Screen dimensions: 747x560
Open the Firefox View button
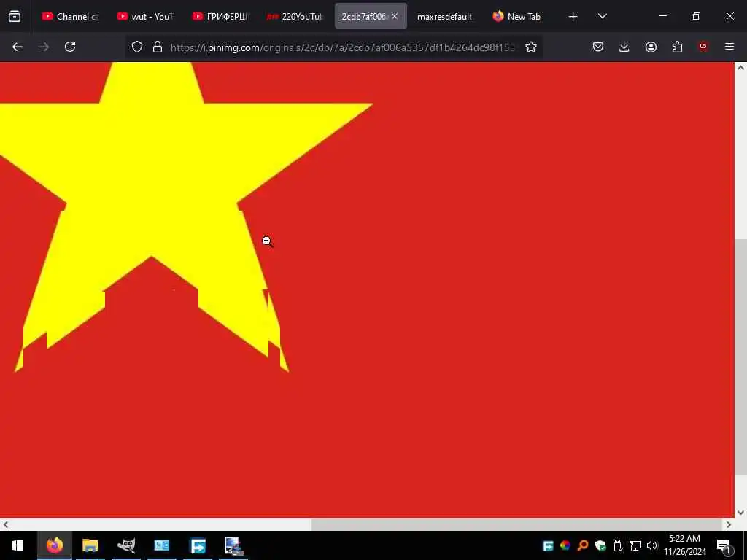pyautogui.click(x=15, y=16)
